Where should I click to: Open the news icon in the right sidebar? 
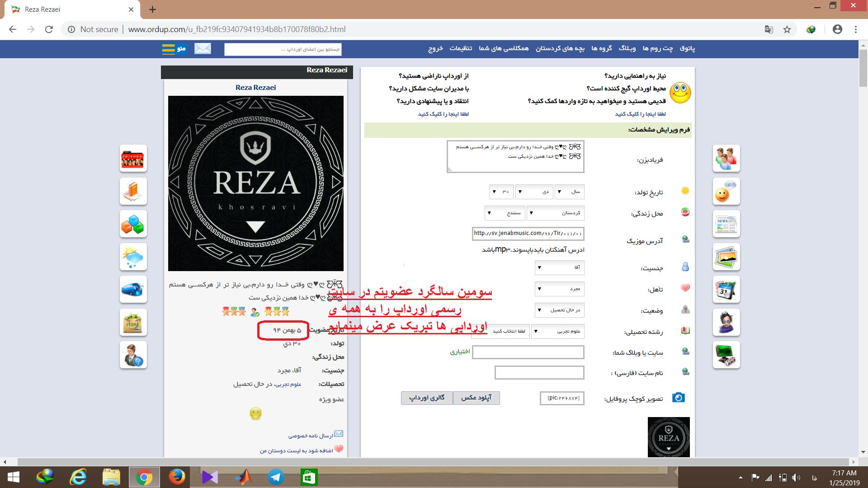tap(726, 224)
